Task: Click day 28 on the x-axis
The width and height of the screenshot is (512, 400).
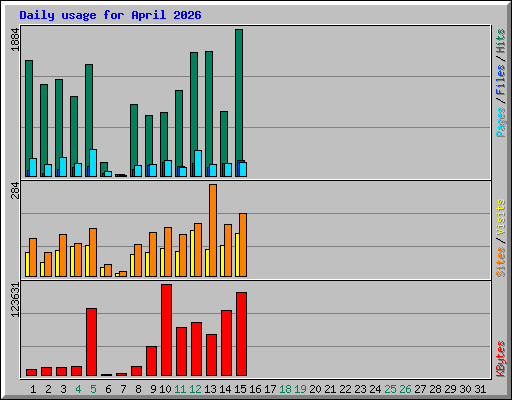Action: tap(435, 389)
